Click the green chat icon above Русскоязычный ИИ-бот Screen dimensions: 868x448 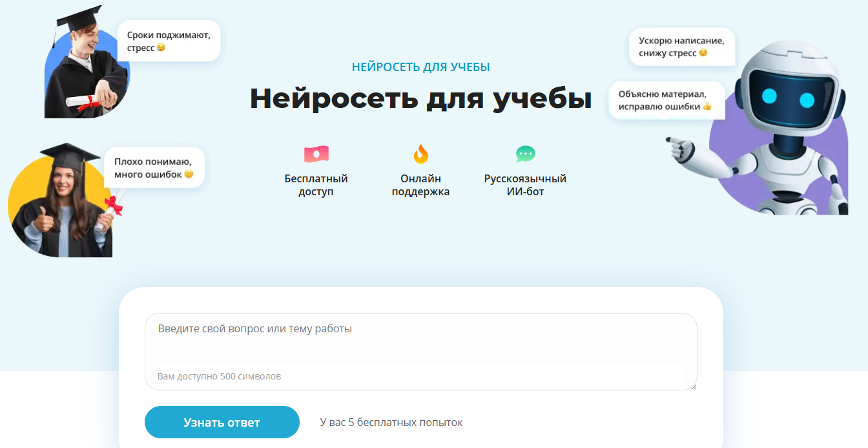524,154
